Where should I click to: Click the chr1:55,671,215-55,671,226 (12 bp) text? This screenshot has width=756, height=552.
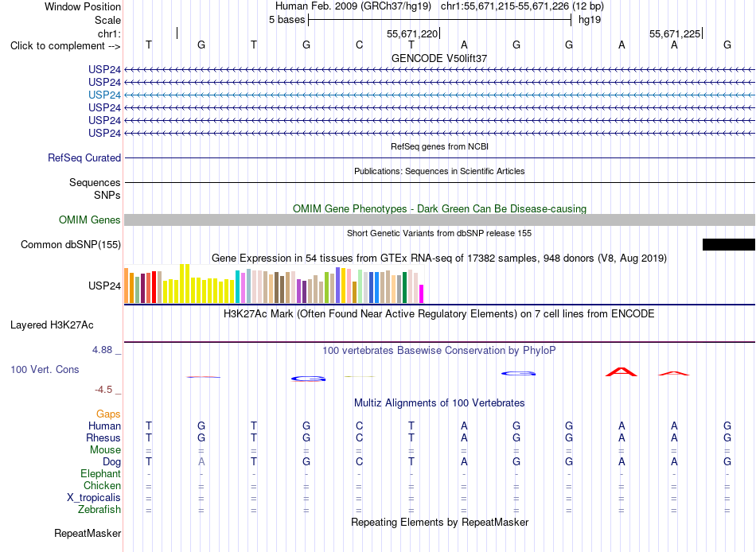tap(522, 6)
